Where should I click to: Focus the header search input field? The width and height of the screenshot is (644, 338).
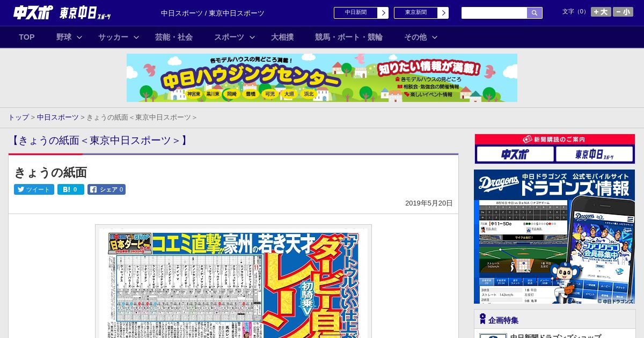(x=494, y=13)
